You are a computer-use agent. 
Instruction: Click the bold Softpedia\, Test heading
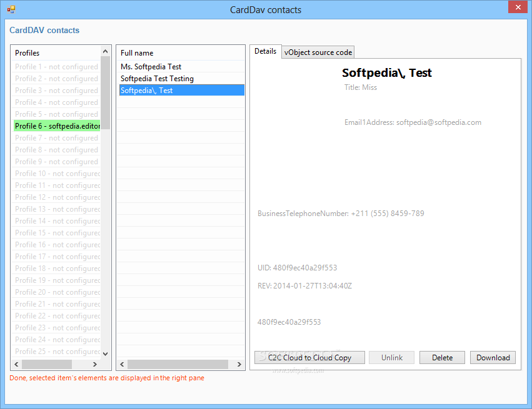pos(387,72)
